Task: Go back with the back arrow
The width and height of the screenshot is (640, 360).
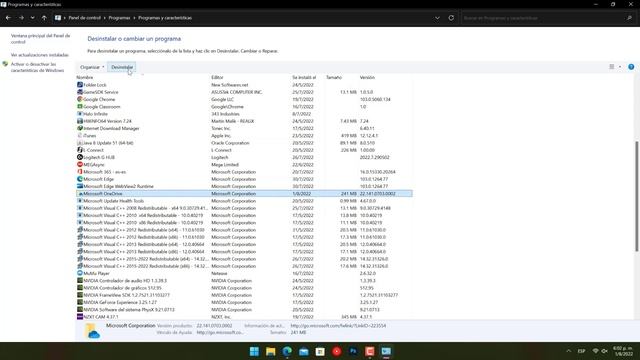Action: pyautogui.click(x=8, y=18)
